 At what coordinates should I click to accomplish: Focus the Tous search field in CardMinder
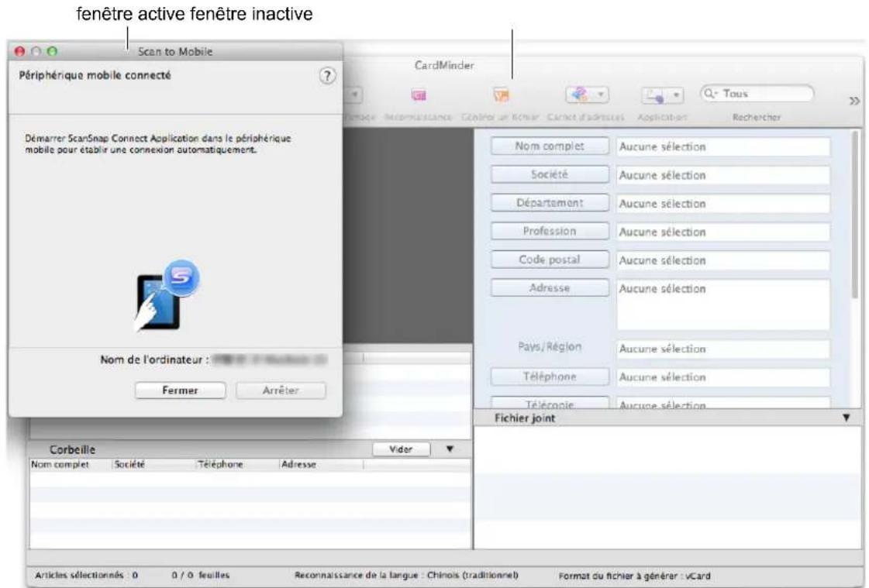click(757, 94)
